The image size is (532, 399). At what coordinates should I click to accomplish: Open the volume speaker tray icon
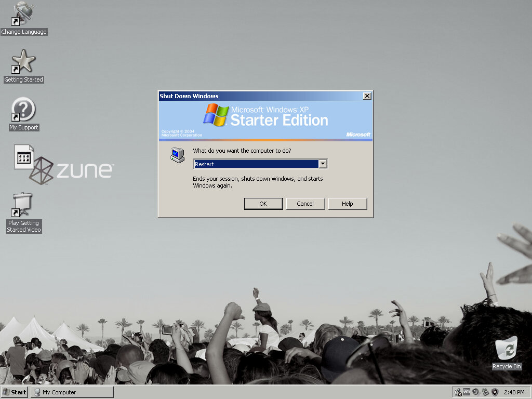(x=476, y=392)
